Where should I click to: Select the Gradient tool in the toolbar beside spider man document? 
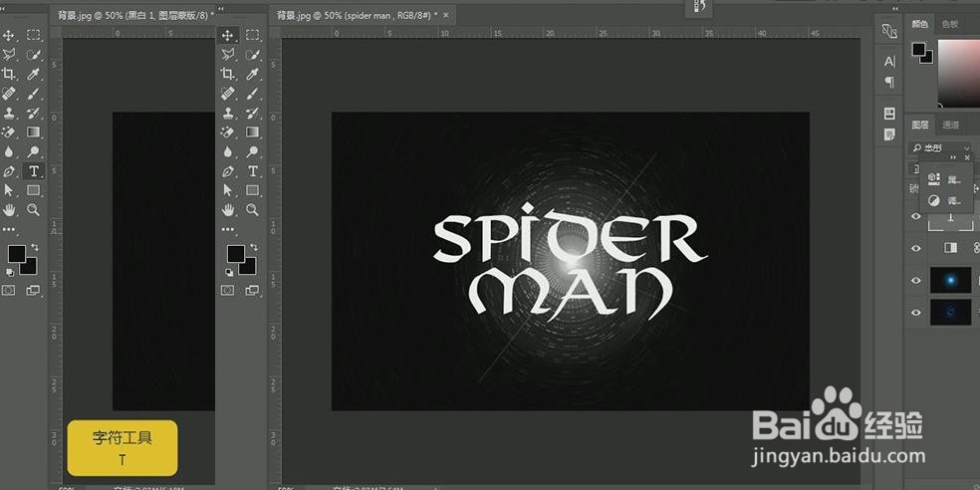(x=253, y=131)
